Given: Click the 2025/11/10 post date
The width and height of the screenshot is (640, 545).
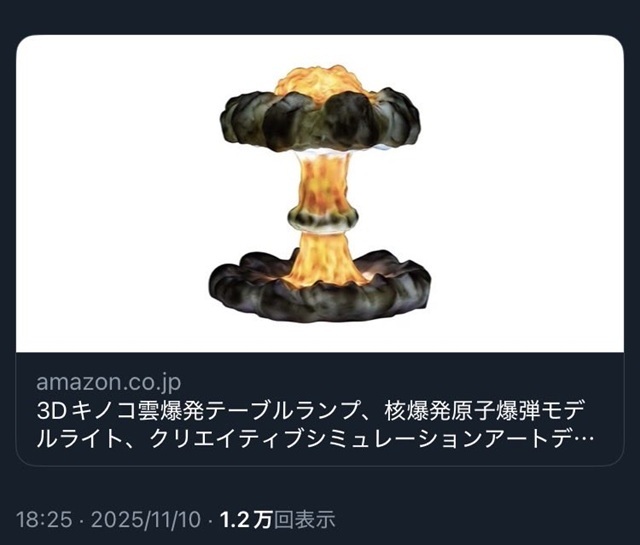Looking at the screenshot, I should click(146, 520).
